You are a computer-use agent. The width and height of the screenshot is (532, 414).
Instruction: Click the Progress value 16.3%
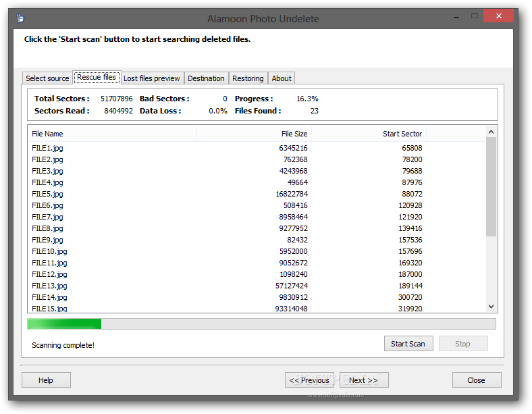(x=307, y=99)
